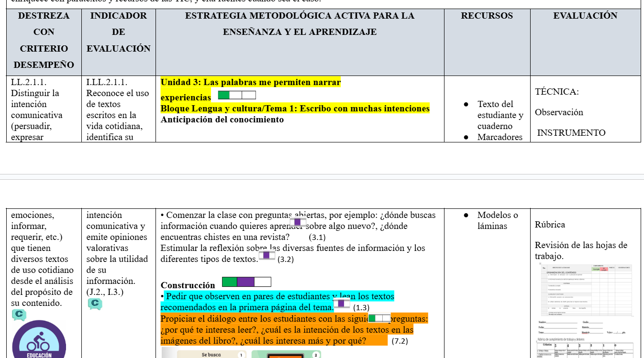Screen dimensions: 644x358
Task: Click 'emite opiniones' in the indicator column
Action: (x=117, y=237)
